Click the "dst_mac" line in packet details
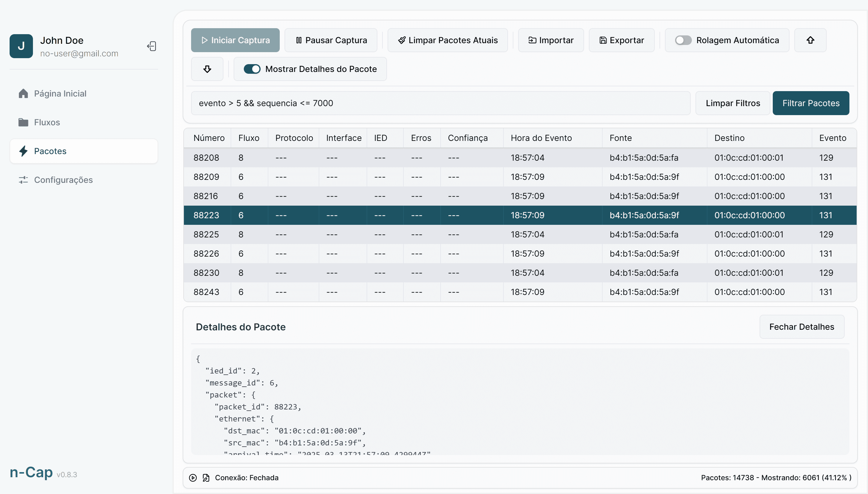868x494 pixels. tap(294, 431)
